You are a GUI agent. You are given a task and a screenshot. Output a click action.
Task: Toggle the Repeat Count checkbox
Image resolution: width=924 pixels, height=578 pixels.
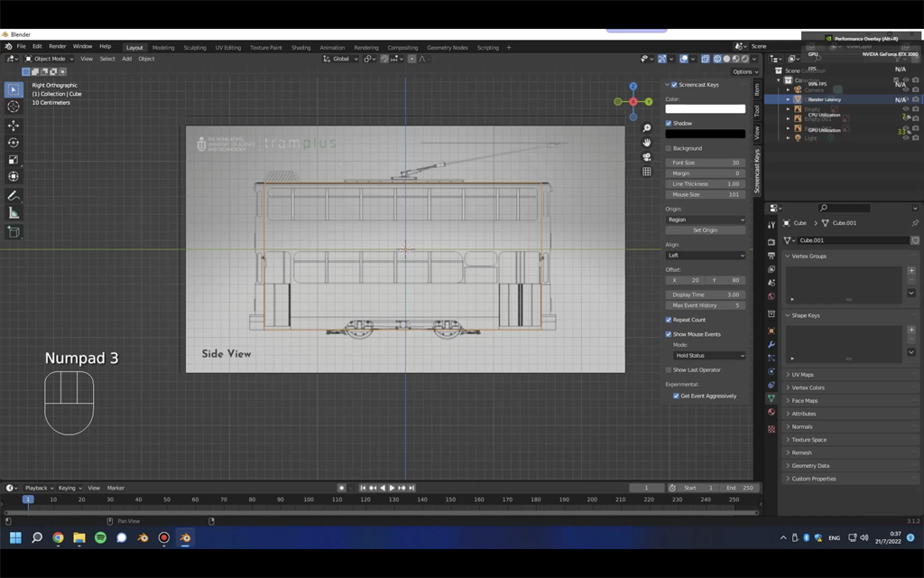pyautogui.click(x=669, y=320)
